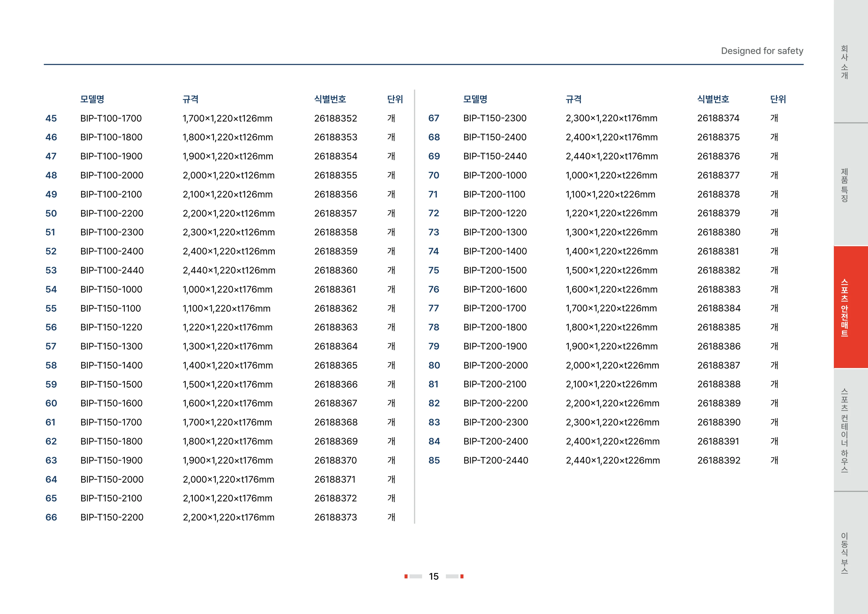Click right table 규격 column header
The width and height of the screenshot is (868, 614).
(x=574, y=99)
